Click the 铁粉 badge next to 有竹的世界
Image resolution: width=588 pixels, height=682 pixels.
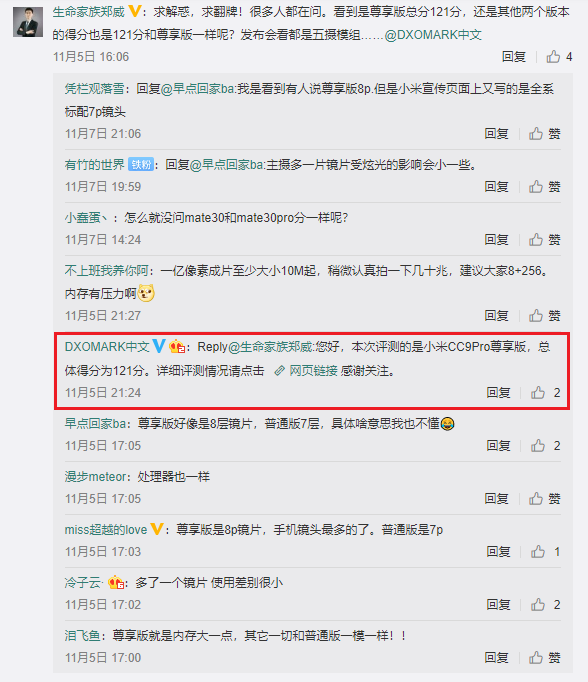141,165
